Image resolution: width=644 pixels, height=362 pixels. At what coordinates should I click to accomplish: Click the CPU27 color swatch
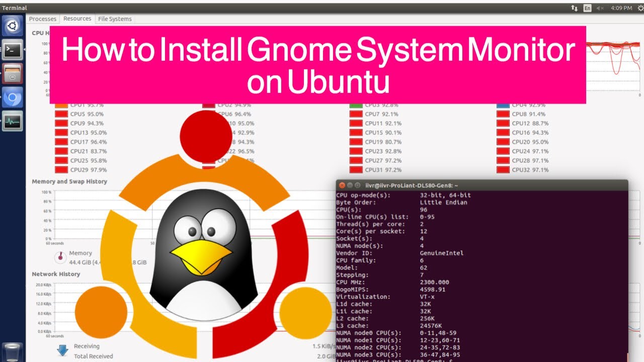[x=356, y=160]
